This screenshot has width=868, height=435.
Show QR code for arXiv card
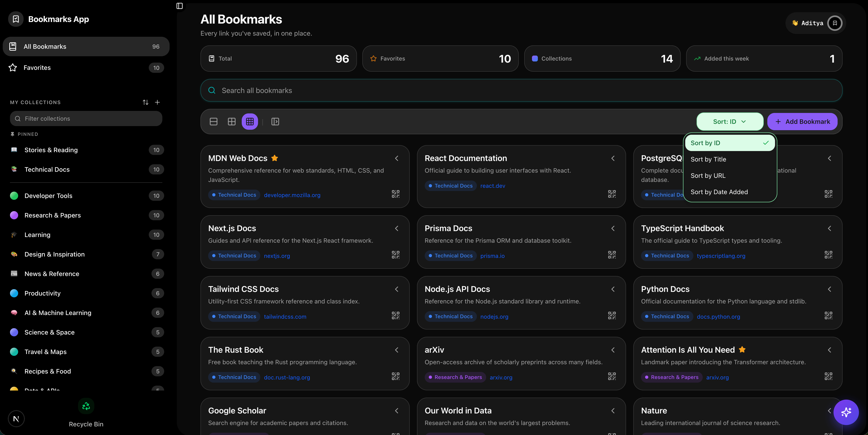pos(612,376)
